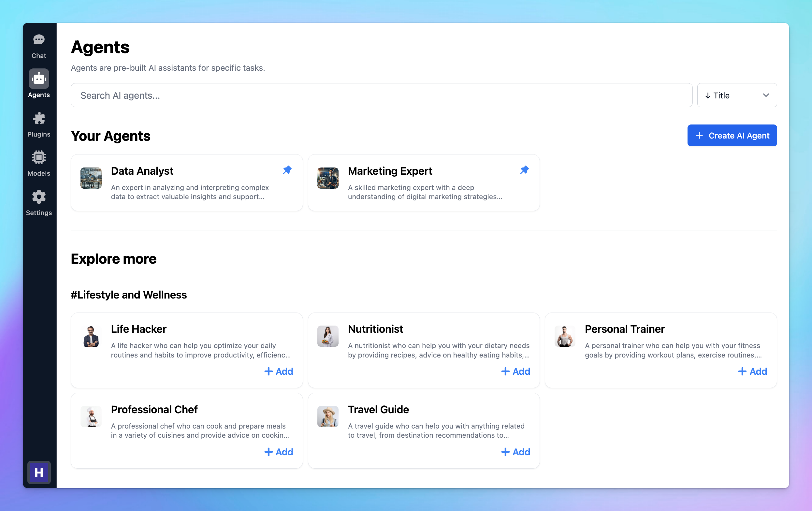Click the pin icon on Marketing Expert
Screen dimensions: 812x511
(524, 169)
